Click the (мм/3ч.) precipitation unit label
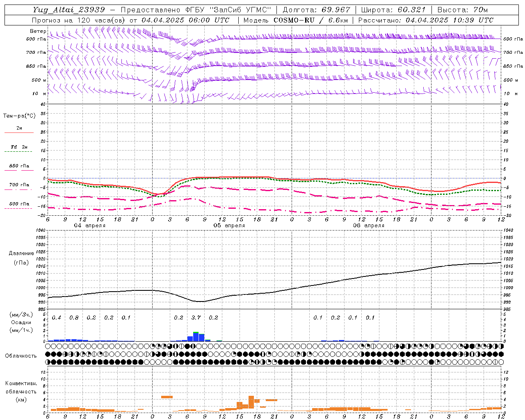The height and width of the screenshot is (420, 525). (21, 315)
